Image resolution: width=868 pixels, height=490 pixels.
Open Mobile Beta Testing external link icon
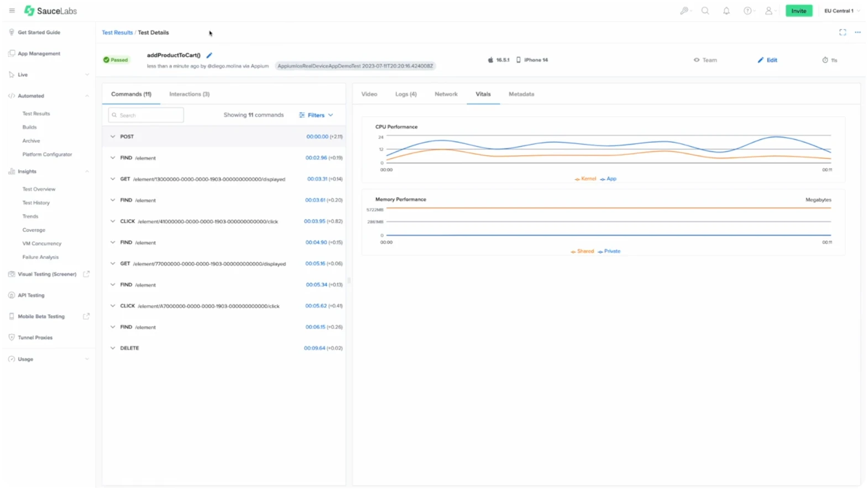[x=86, y=316]
